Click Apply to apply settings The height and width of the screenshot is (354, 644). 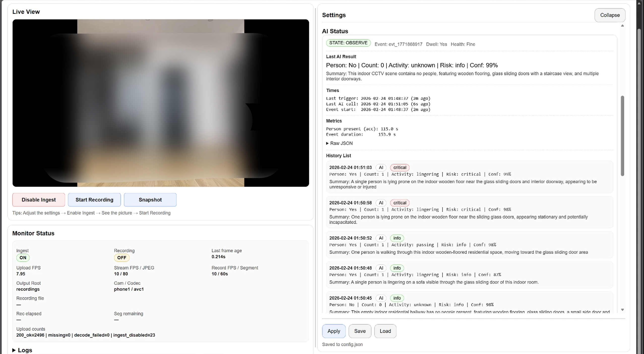pos(333,331)
